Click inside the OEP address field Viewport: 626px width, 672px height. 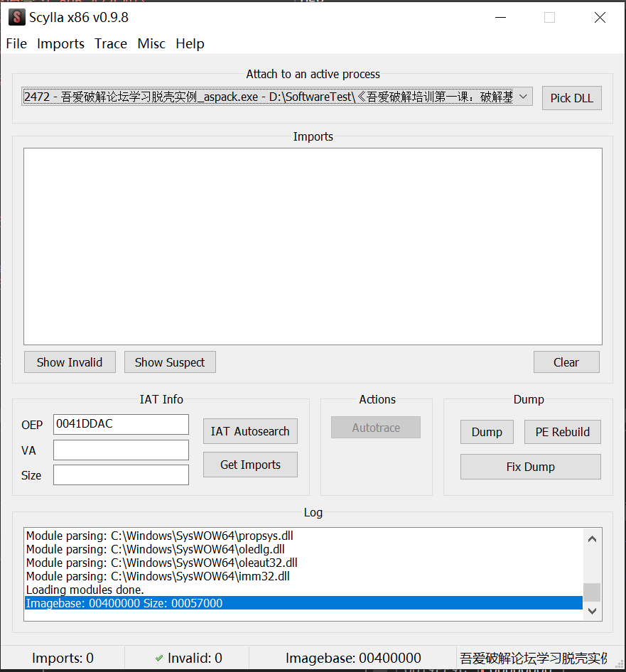[121, 424]
